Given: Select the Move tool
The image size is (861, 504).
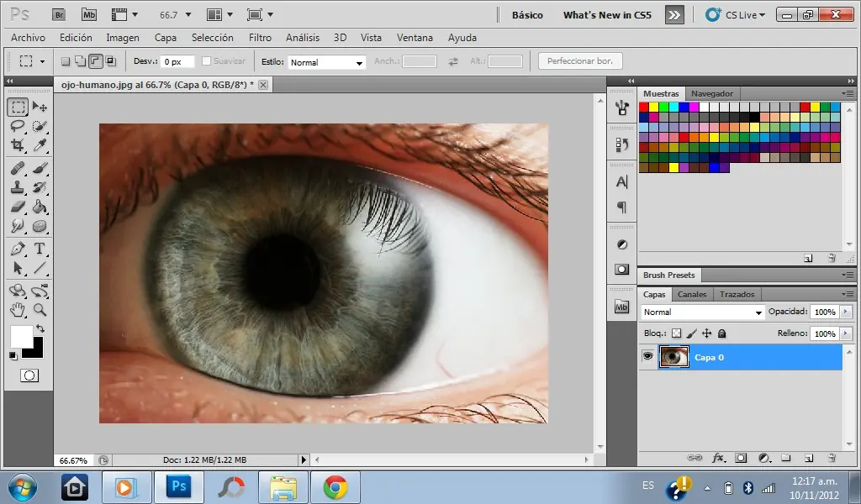Looking at the screenshot, I should pyautogui.click(x=40, y=107).
